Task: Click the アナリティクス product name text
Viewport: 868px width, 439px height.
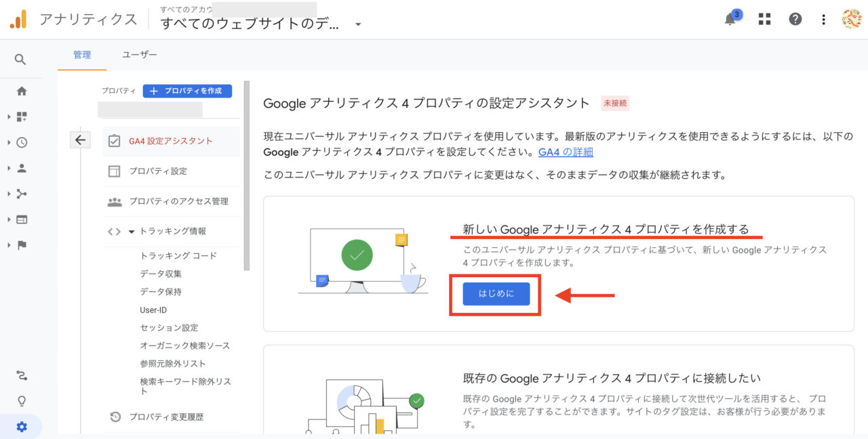Action: click(x=88, y=19)
